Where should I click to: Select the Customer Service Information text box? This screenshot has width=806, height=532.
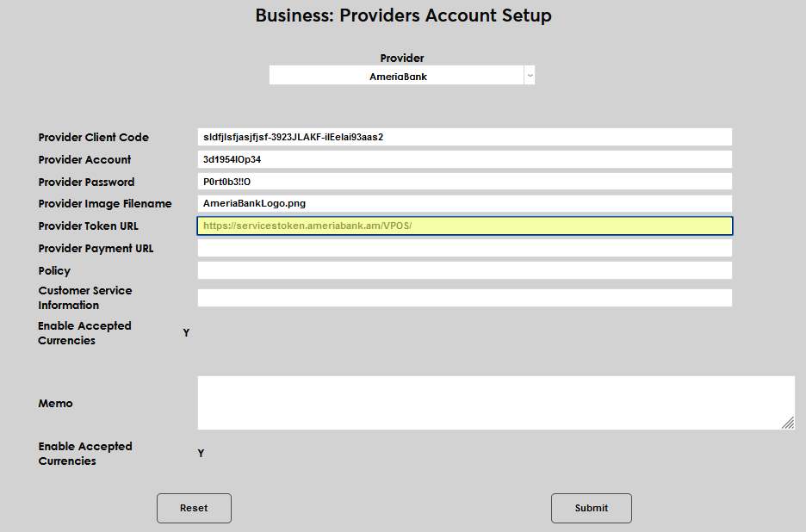[x=464, y=298]
